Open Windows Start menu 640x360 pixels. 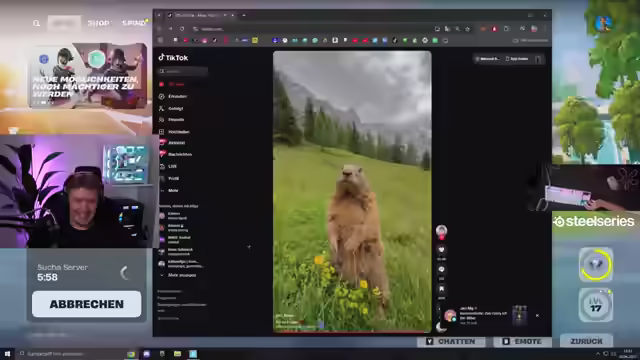(x=7, y=354)
